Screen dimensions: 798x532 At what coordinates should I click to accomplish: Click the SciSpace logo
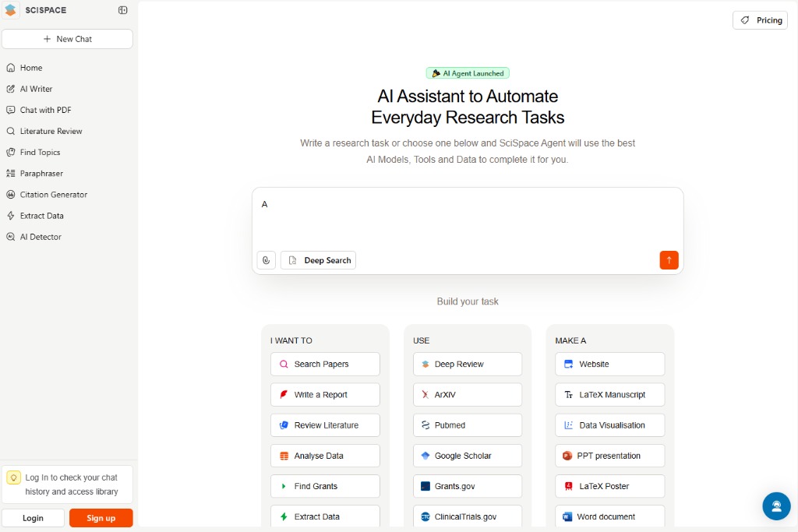click(11, 10)
